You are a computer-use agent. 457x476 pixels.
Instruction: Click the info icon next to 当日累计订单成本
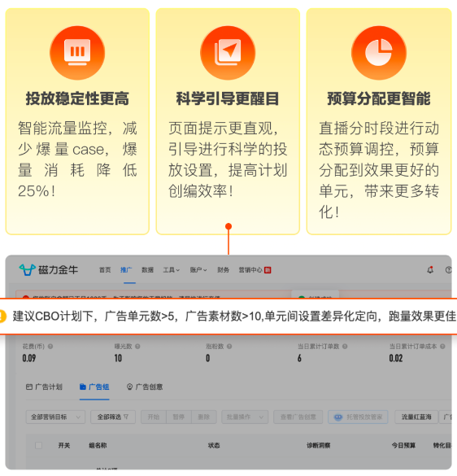442,347
